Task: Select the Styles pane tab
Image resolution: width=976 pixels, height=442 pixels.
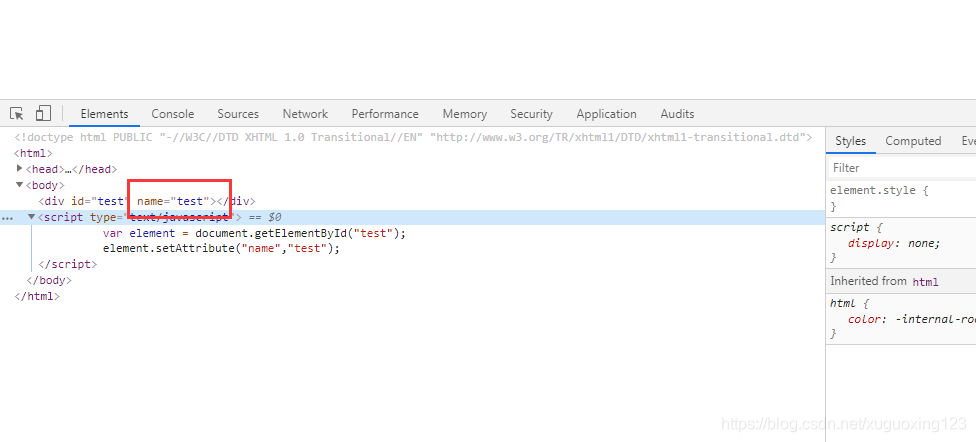Action: click(x=850, y=141)
